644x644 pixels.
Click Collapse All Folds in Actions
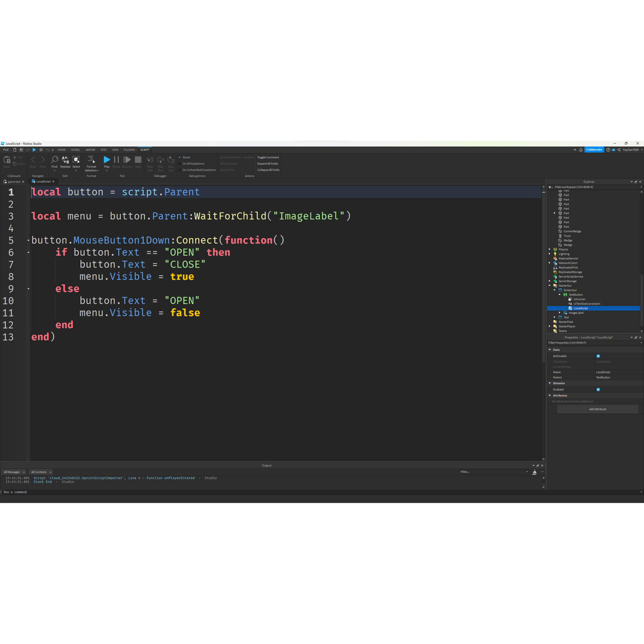[268, 170]
